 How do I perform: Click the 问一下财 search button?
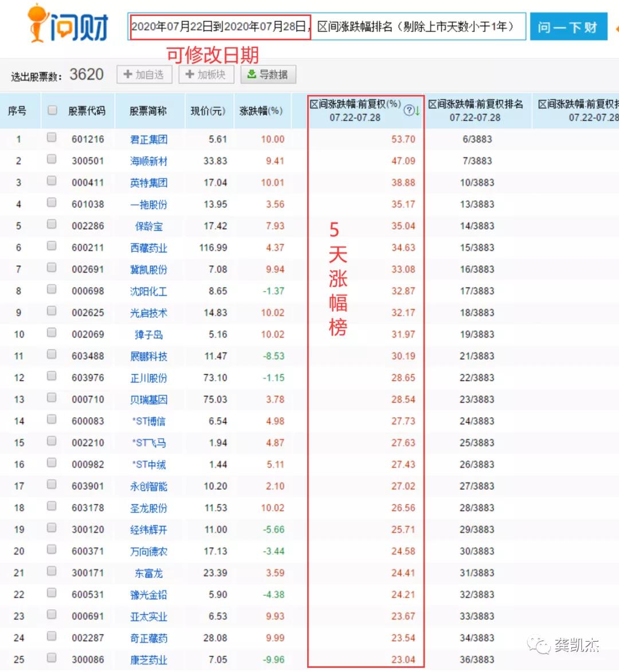click(568, 26)
